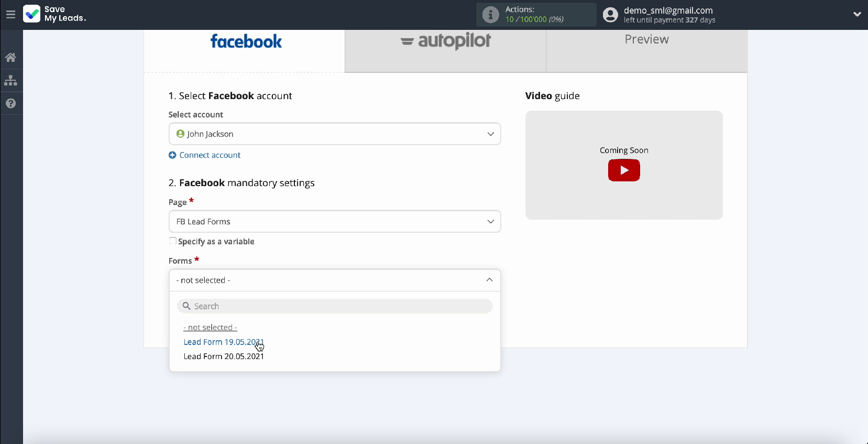
Task: Expand the account menu chevron at top right
Action: 856,15
